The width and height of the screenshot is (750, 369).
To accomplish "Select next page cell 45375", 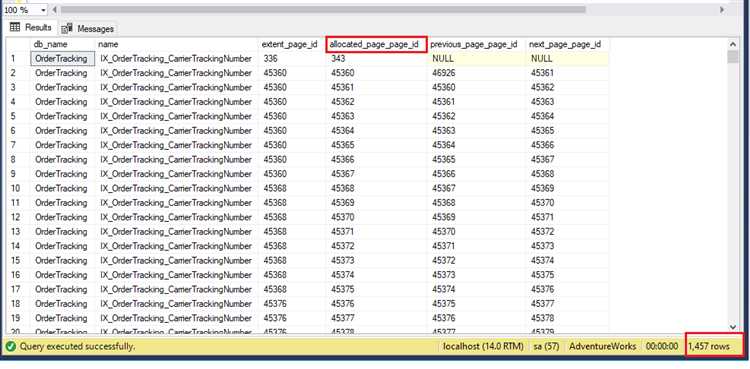I will coord(567,275).
